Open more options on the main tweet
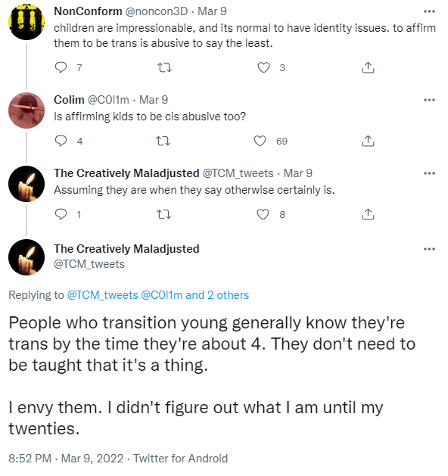Screen dimensions: 448x476 point(429,249)
